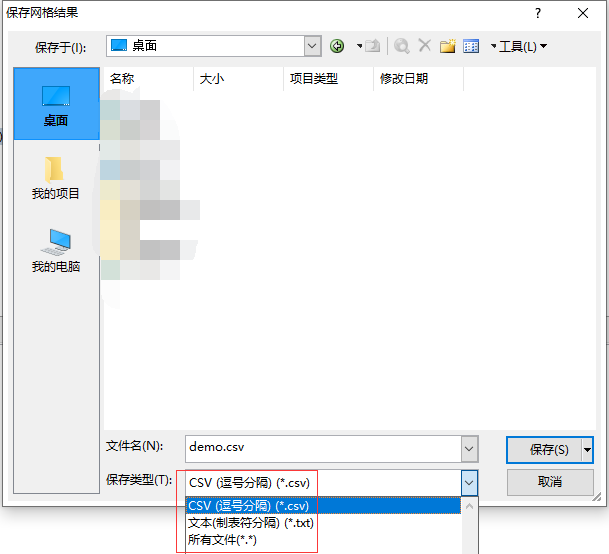Screen dimensions: 609x554
Task: Click the help question mark button
Action: (x=538, y=14)
